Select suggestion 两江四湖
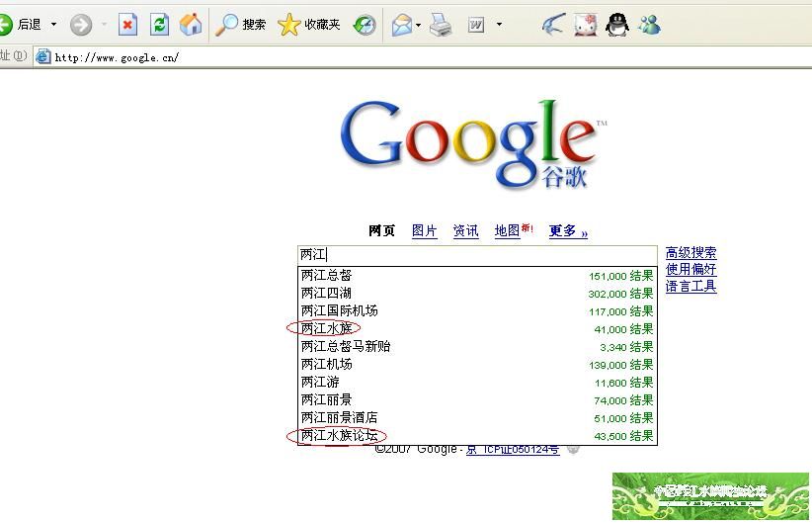The height and width of the screenshot is (523, 812). 477,294
